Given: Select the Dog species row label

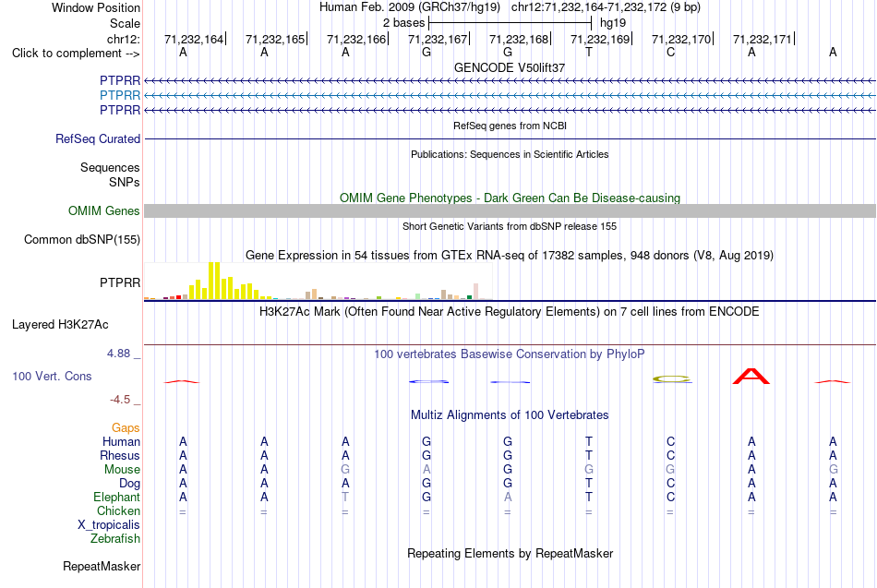Looking at the screenshot, I should pyautogui.click(x=129, y=484).
